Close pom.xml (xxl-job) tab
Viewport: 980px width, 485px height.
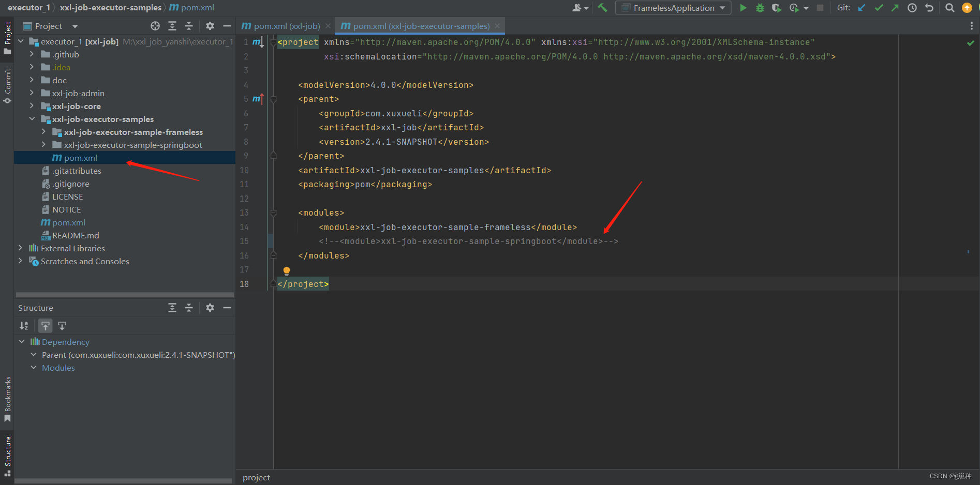pos(328,26)
